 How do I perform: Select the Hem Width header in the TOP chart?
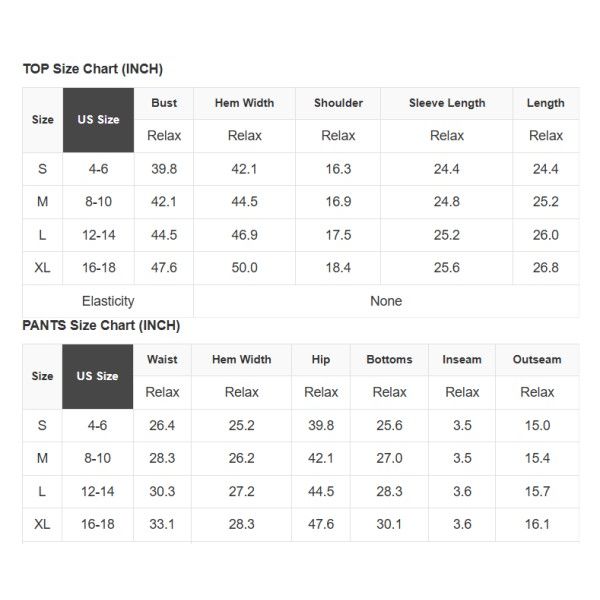tap(244, 103)
